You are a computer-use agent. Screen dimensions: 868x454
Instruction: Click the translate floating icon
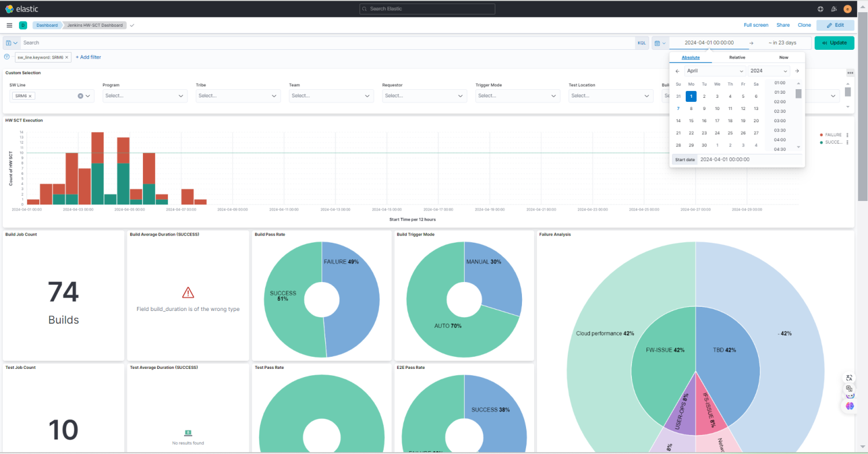(849, 378)
